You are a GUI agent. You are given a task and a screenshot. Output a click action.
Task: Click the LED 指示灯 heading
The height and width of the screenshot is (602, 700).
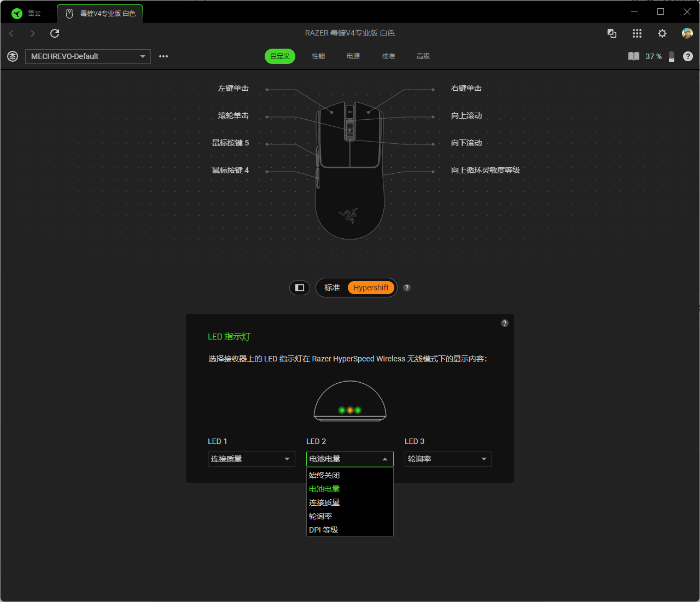pos(229,337)
